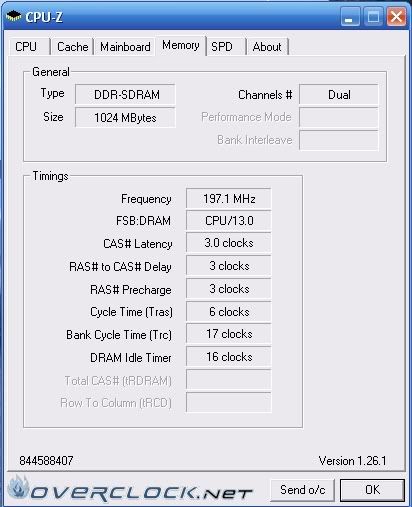Image resolution: width=412 pixels, height=507 pixels.
Task: Open the About tab
Action: pyautogui.click(x=267, y=47)
